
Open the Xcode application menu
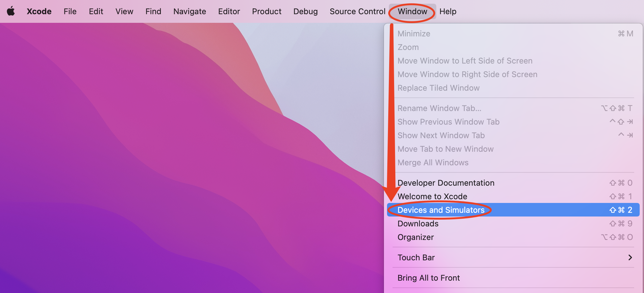[39, 11]
